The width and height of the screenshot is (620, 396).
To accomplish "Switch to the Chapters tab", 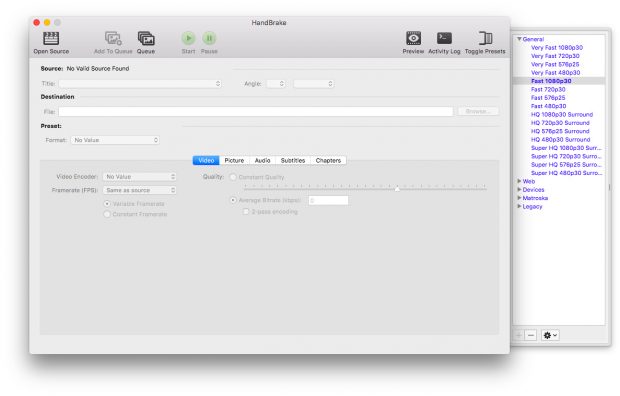I will (x=328, y=160).
